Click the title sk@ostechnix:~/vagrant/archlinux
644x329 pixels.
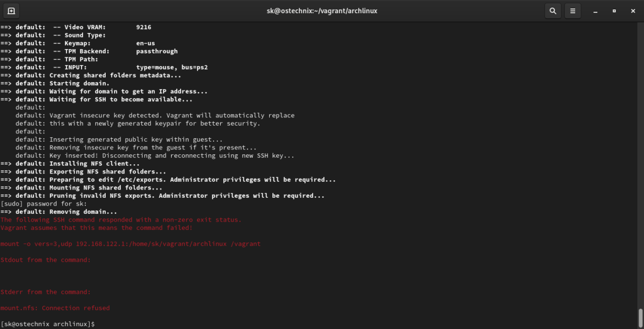(322, 10)
